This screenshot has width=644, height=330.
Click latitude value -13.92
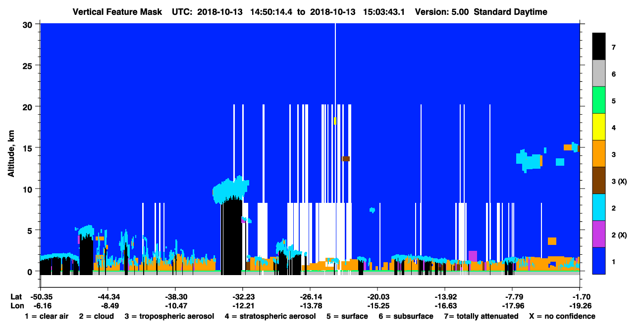click(444, 296)
